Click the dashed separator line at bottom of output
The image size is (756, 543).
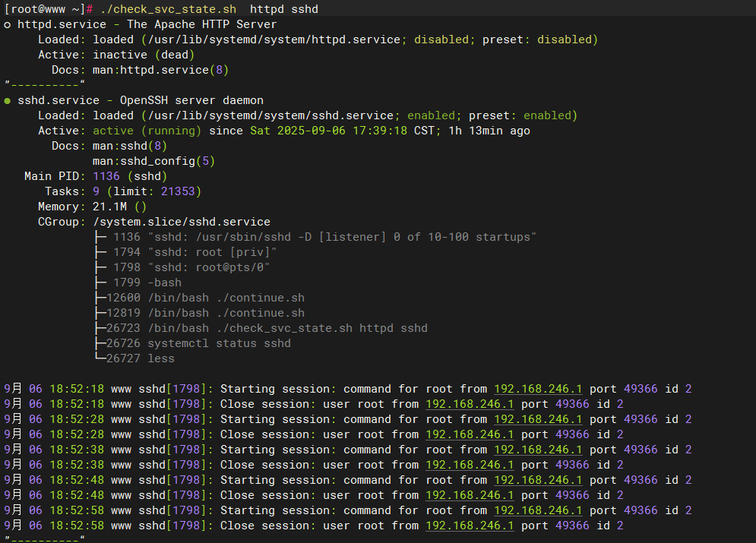coord(45,538)
